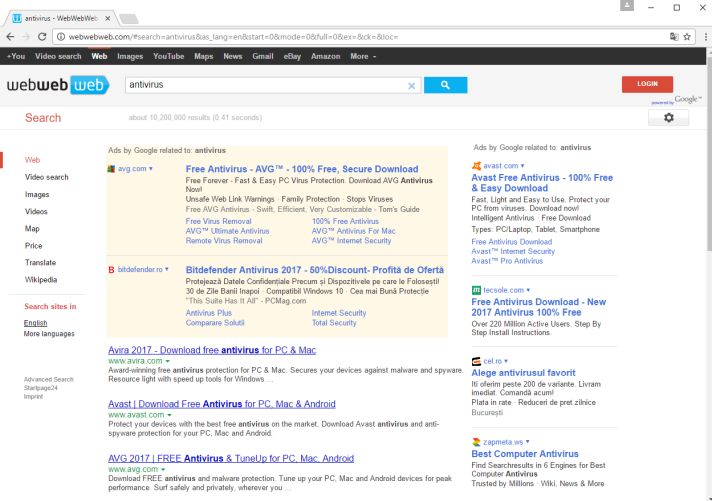The height and width of the screenshot is (501, 712).
Task: Open Alege antivirusul favorit ad link
Action: tap(523, 373)
